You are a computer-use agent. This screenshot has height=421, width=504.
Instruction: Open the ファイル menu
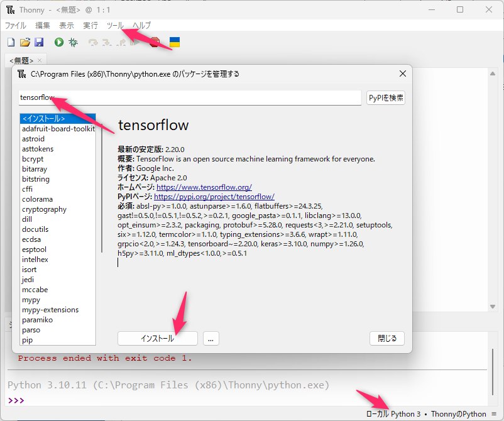click(16, 26)
